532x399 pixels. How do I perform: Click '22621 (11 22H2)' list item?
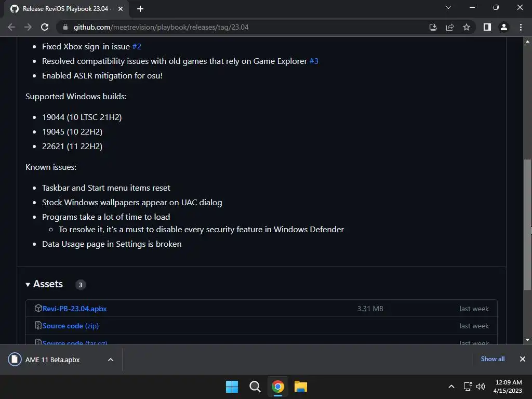point(72,146)
